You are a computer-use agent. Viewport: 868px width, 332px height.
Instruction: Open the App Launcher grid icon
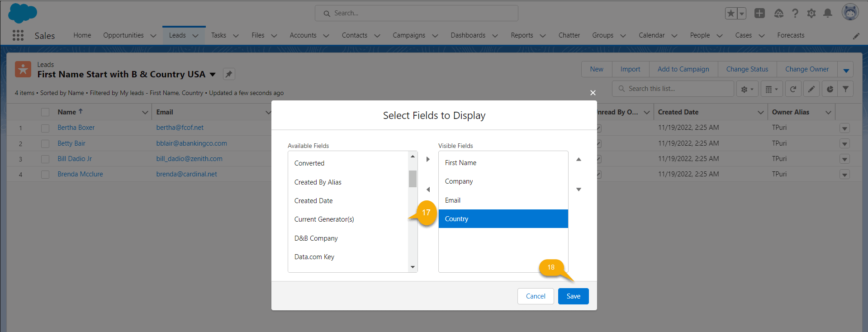(x=18, y=35)
